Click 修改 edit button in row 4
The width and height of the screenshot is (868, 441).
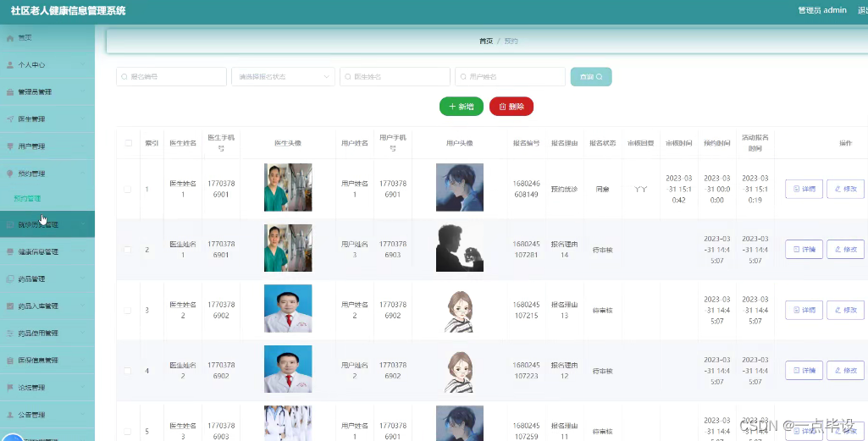click(845, 371)
